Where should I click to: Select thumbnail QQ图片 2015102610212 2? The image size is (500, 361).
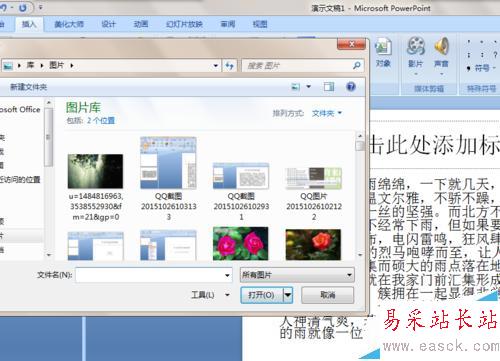pos(314,178)
